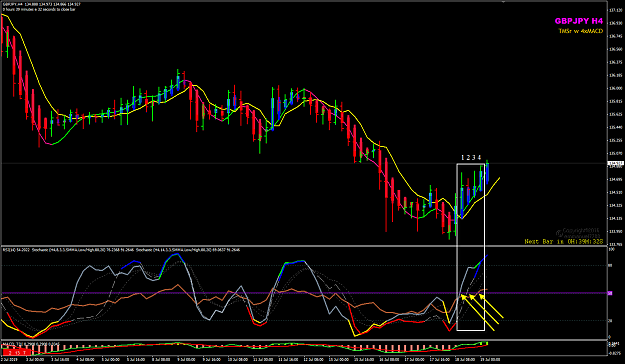625x364 pixels.
Task: Select the highlighted current price label on price axis
Action: 615,163
